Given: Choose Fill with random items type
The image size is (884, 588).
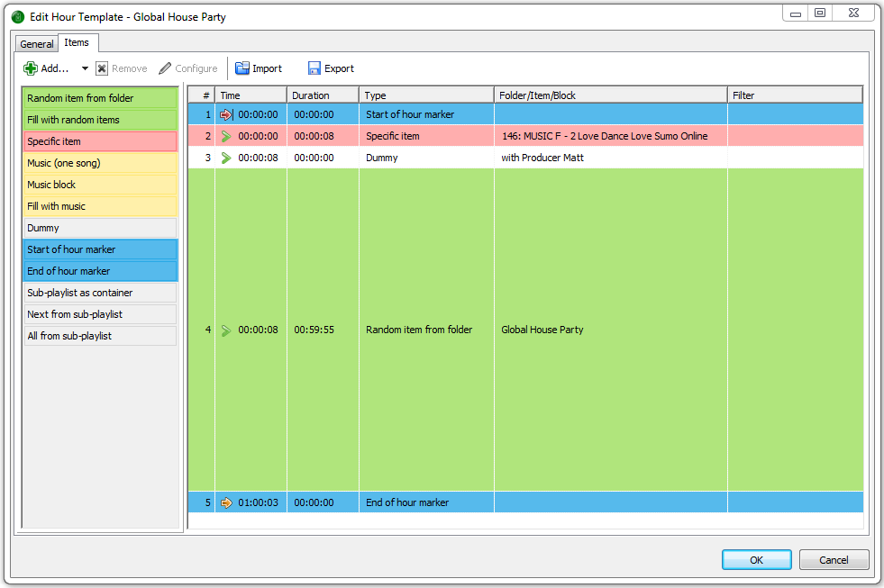Looking at the screenshot, I should click(100, 120).
